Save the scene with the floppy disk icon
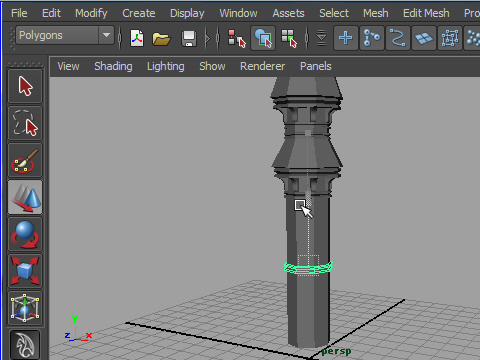This screenshot has height=360, width=480. pos(189,38)
